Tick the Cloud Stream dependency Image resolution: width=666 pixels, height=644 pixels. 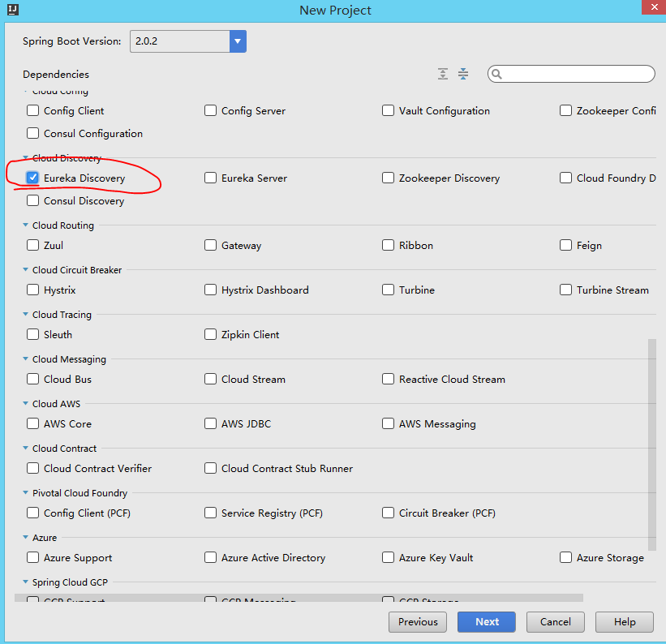210,379
